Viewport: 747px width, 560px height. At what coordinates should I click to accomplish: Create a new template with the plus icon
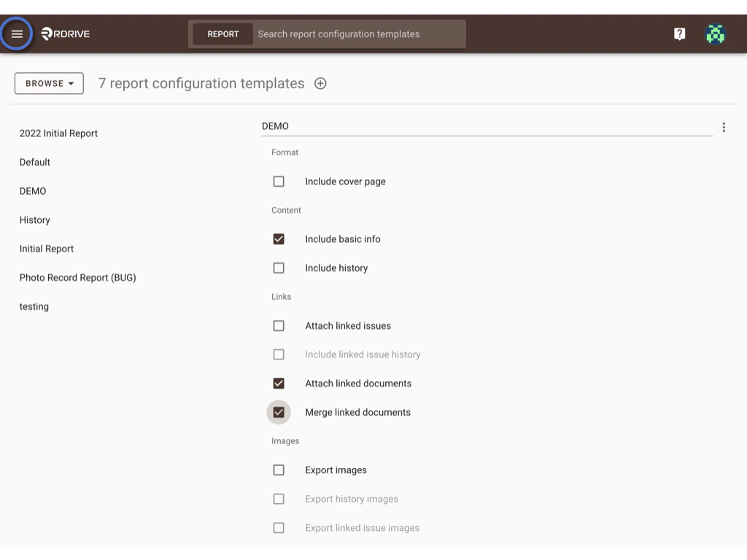pyautogui.click(x=320, y=83)
